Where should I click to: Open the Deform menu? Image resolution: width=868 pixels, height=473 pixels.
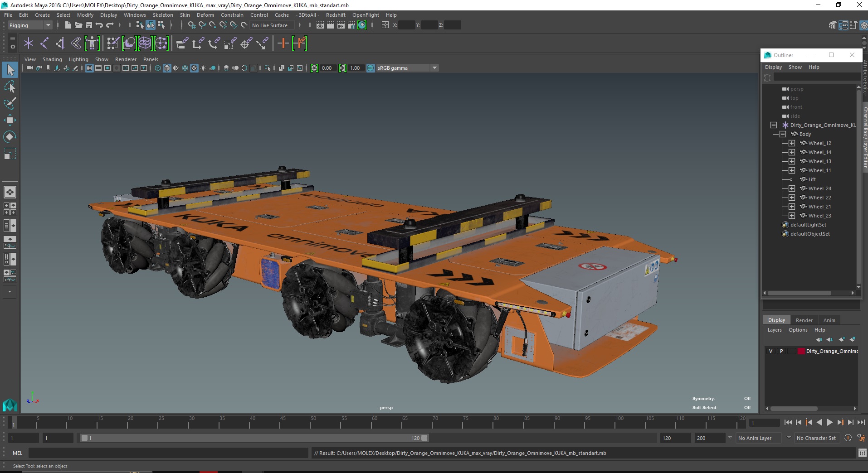click(205, 15)
